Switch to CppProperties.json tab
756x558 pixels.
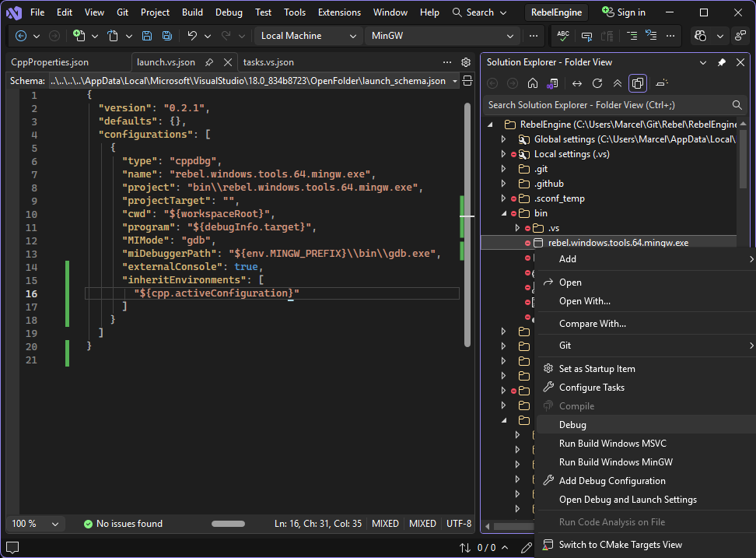point(50,62)
